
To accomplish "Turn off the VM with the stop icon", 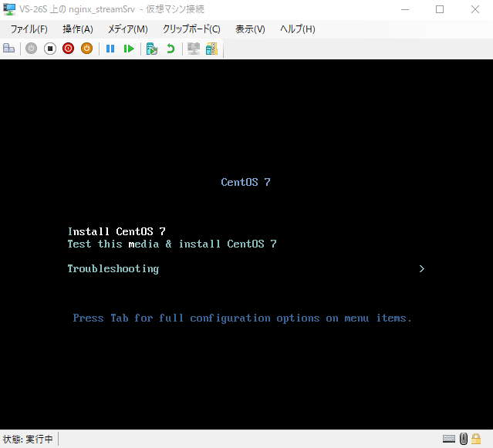I will [x=49, y=49].
